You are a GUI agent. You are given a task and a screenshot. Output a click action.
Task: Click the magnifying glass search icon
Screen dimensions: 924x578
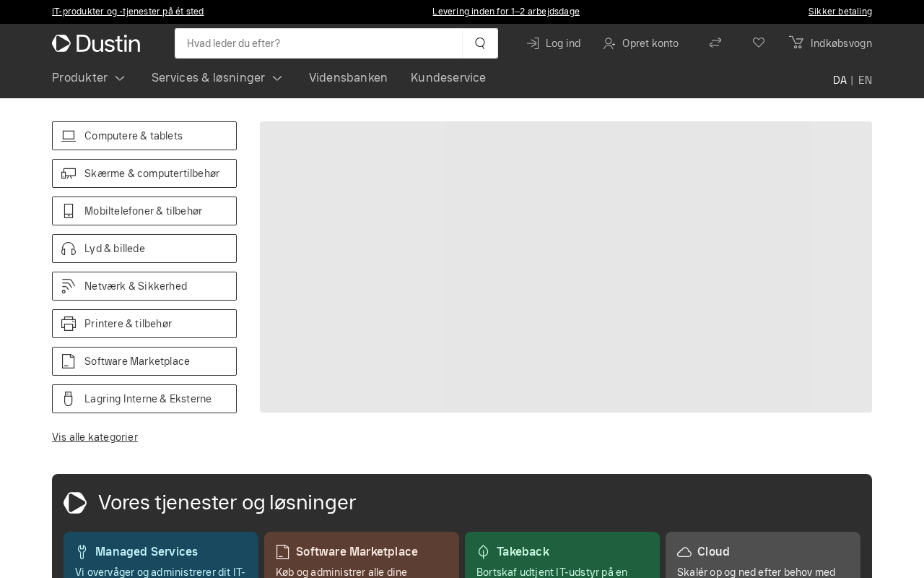tap(480, 43)
